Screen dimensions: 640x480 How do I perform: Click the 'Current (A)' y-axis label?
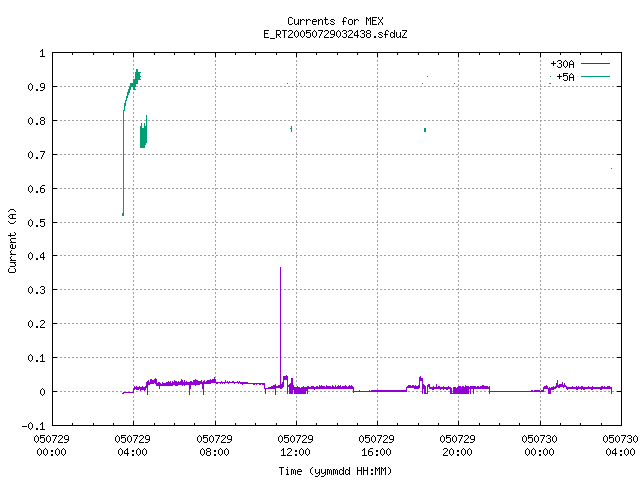(x=12, y=240)
